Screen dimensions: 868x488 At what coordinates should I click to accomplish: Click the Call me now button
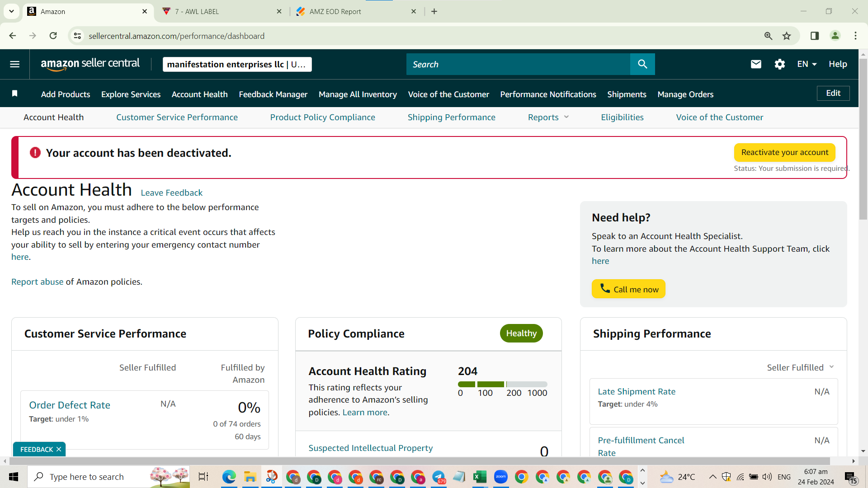coord(628,289)
